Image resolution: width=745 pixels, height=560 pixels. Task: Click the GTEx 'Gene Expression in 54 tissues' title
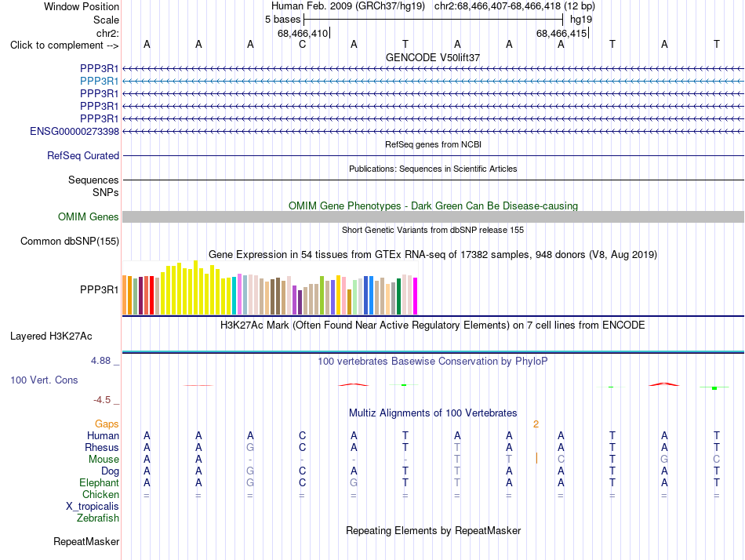point(433,255)
